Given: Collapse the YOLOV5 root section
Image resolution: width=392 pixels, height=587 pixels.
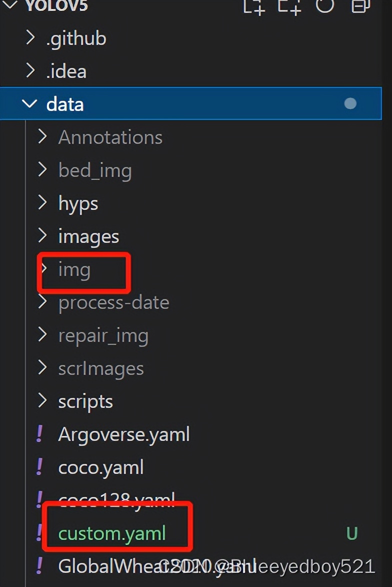Looking at the screenshot, I should point(10,5).
